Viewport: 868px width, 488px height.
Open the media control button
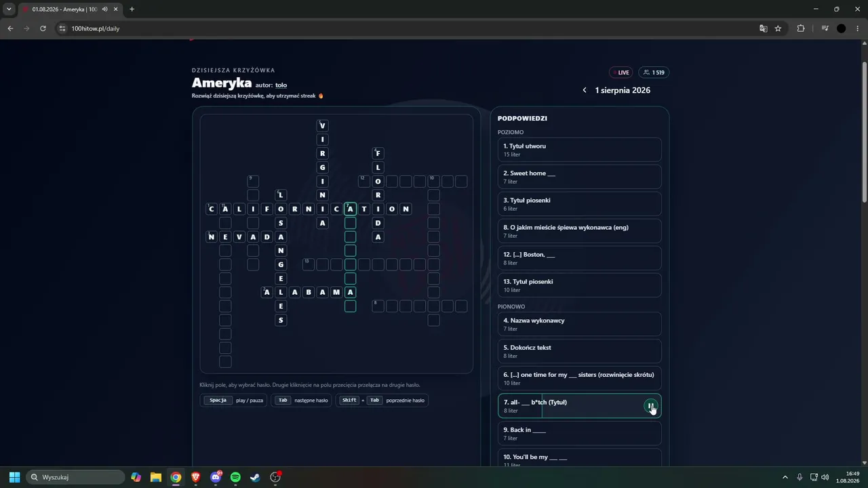825,28
